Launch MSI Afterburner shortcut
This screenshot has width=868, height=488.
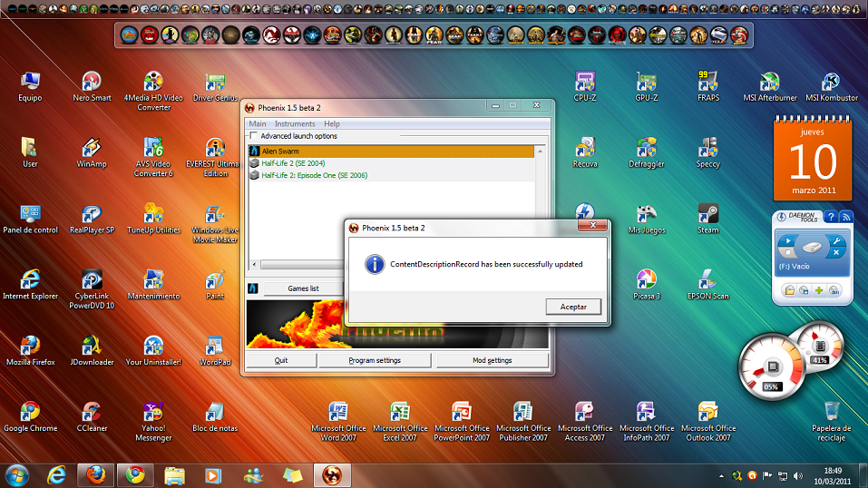[770, 87]
